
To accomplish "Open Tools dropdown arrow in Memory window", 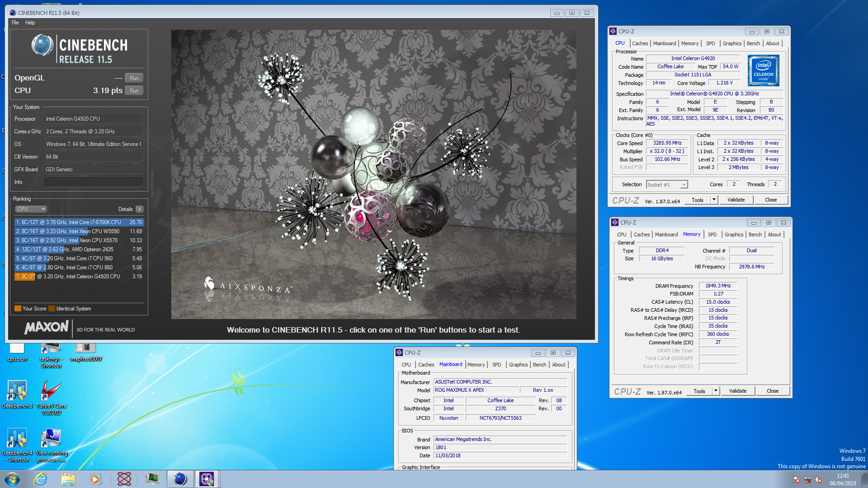I will pyautogui.click(x=716, y=391).
